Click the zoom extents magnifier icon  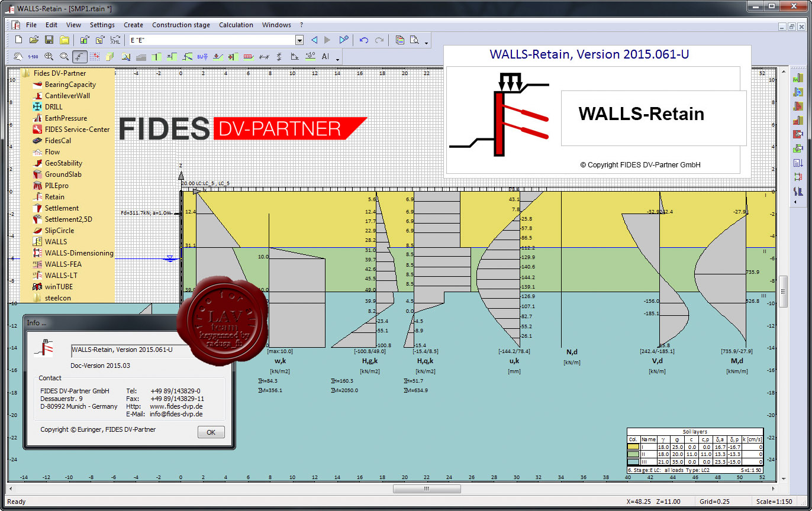49,57
